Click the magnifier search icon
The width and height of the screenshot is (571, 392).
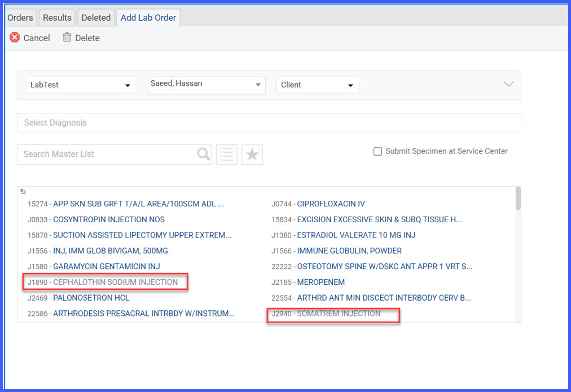[204, 154]
